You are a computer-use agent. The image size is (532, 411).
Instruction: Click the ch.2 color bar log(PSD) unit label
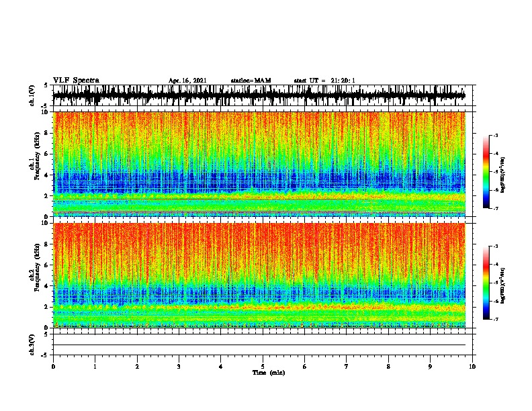pos(502,285)
